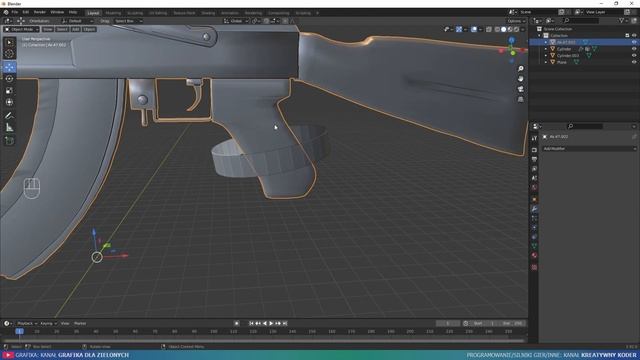Hide the Cylinder object via eye icon
640x360 pixels.
click(x=634, y=49)
